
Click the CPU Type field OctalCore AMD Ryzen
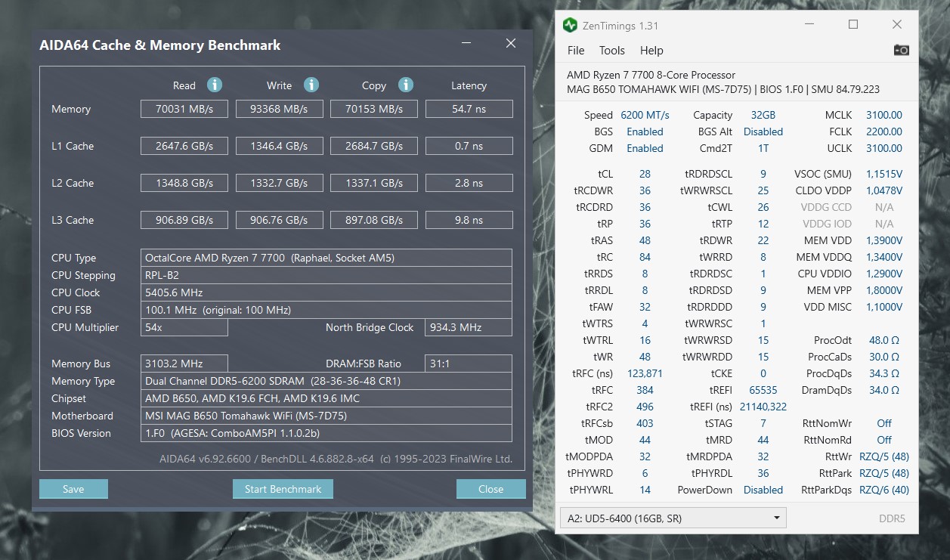pos(326,258)
